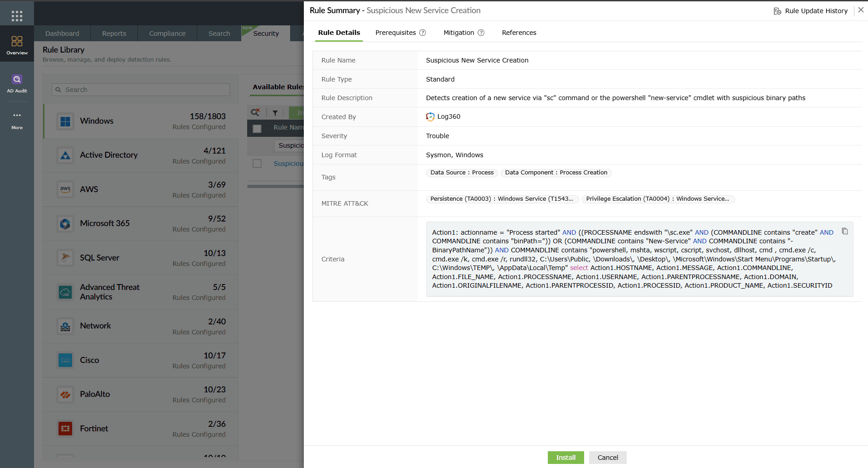Open the Compliance tab

coord(167,34)
